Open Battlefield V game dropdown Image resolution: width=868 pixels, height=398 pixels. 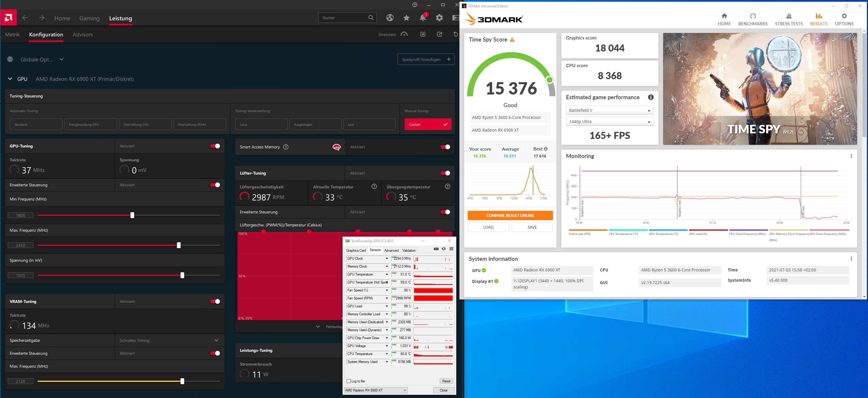click(x=609, y=110)
